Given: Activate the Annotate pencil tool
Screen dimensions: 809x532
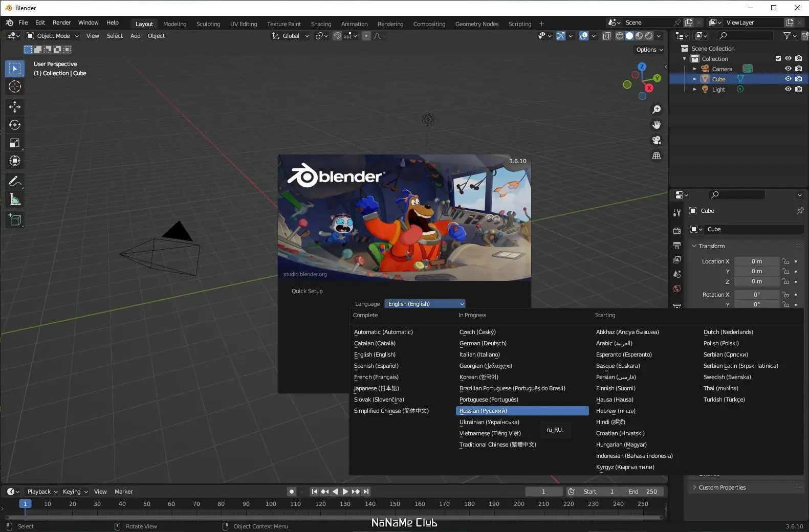Looking at the screenshot, I should 15,182.
